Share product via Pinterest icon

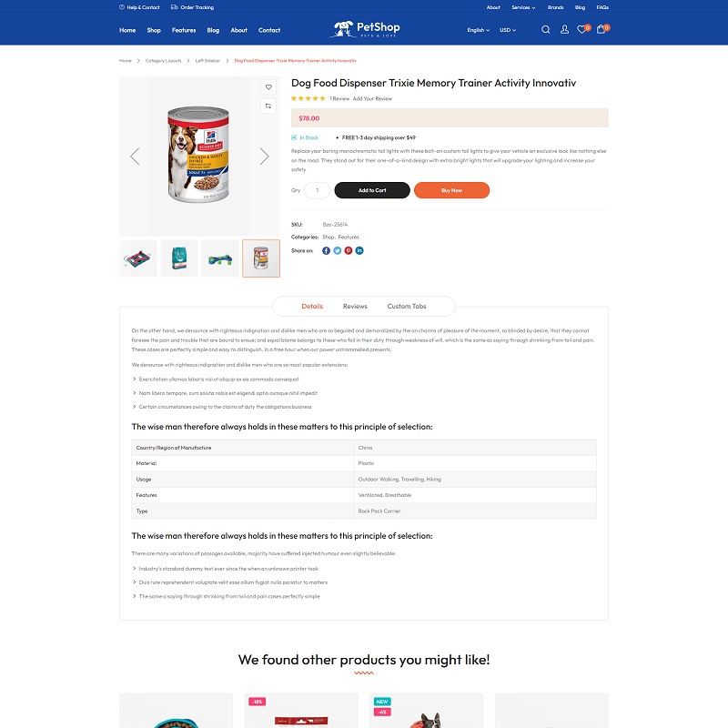click(349, 251)
